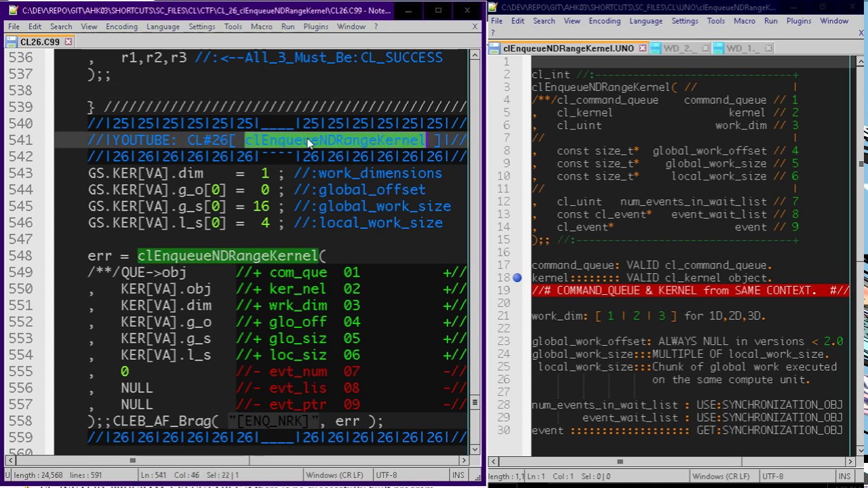Viewport: 868px width, 488px height.
Task: Click the left editor's horizontal scrollbar thumb
Action: [x=132, y=461]
